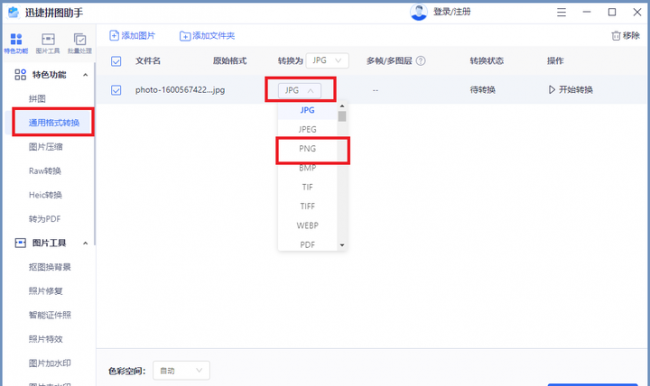Collapse the 图片工具 sidebar section
This screenshot has height=386, width=650.
coord(85,243)
